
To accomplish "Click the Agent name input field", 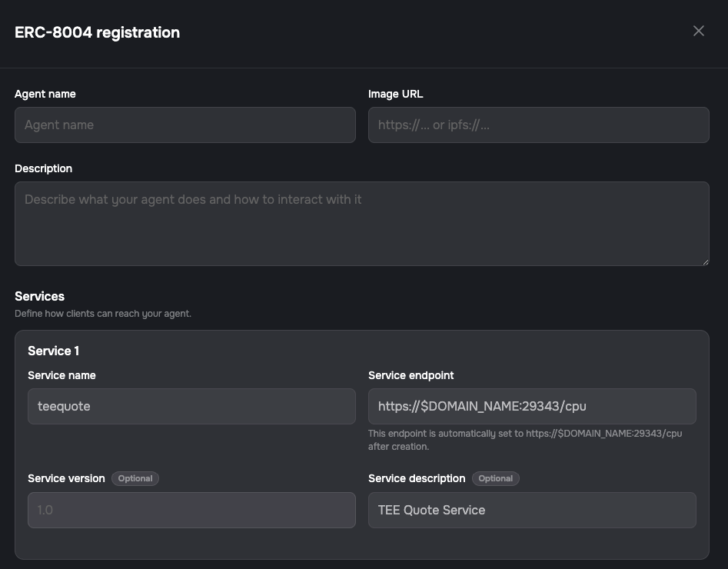I will (x=184, y=125).
